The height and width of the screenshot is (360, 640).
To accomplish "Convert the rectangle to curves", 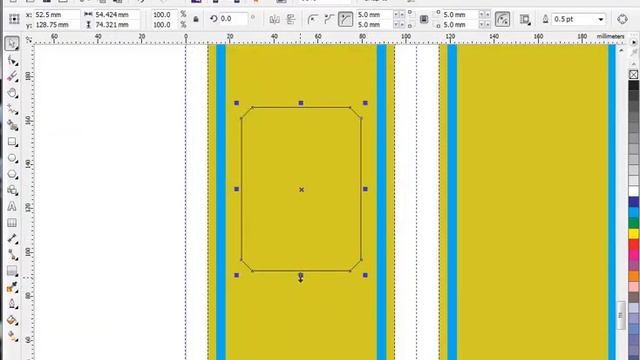I will [622, 19].
